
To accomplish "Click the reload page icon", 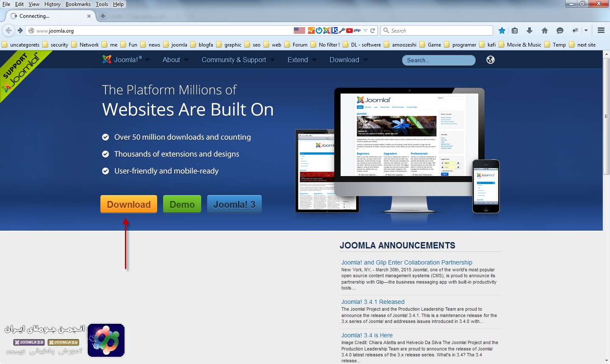I will (x=373, y=30).
